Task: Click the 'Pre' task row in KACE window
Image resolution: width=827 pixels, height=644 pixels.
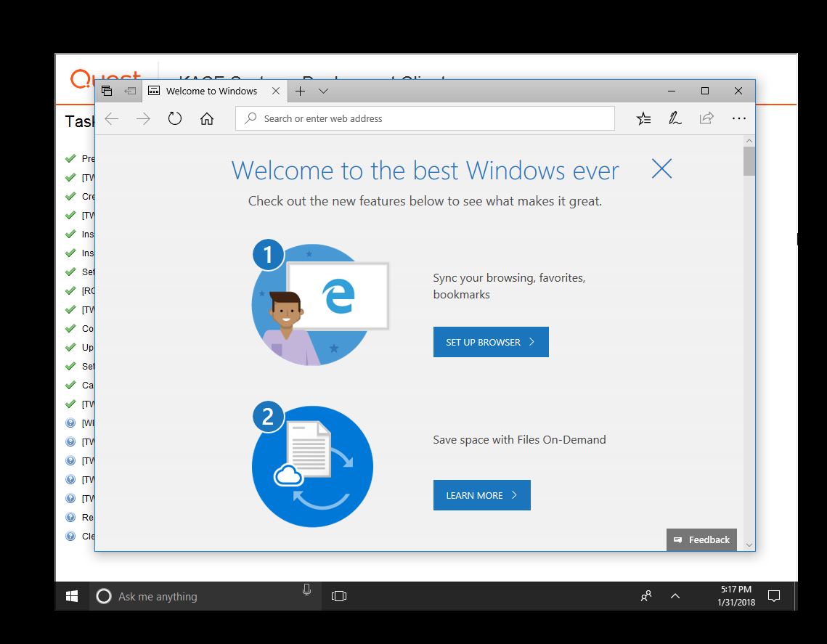Action: pos(80,159)
